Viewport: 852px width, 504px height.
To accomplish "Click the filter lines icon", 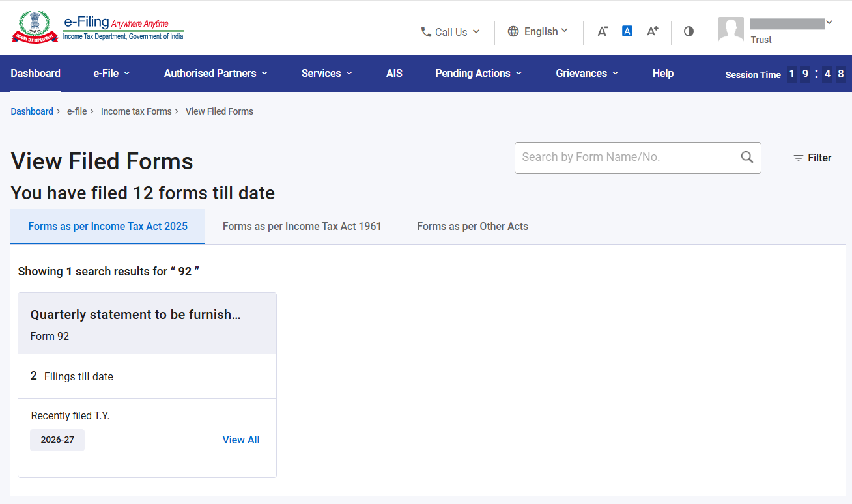I will pos(798,158).
